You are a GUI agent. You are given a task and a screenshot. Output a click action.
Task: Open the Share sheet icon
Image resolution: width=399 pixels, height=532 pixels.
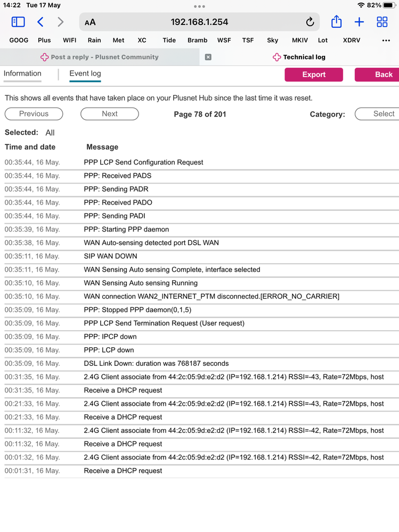(336, 22)
